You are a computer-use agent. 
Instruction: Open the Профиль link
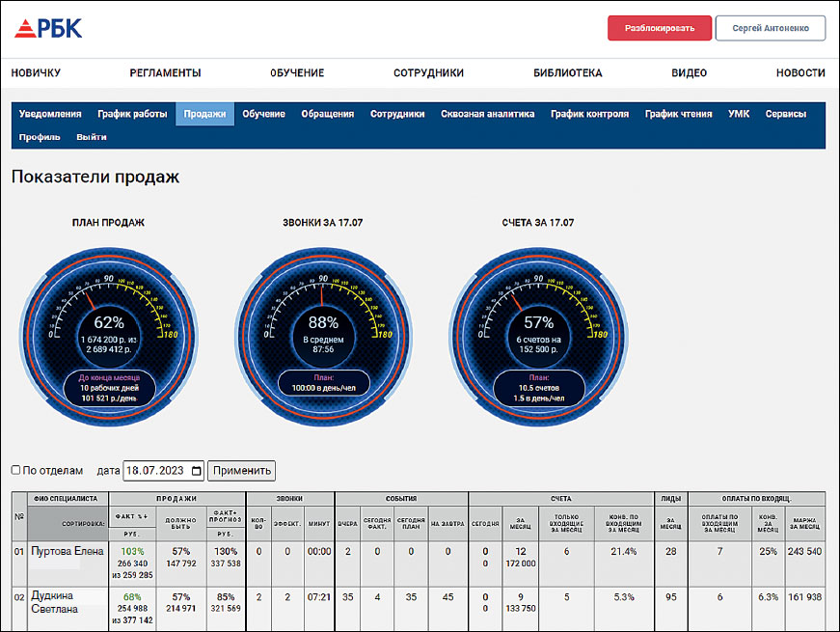click(40, 137)
